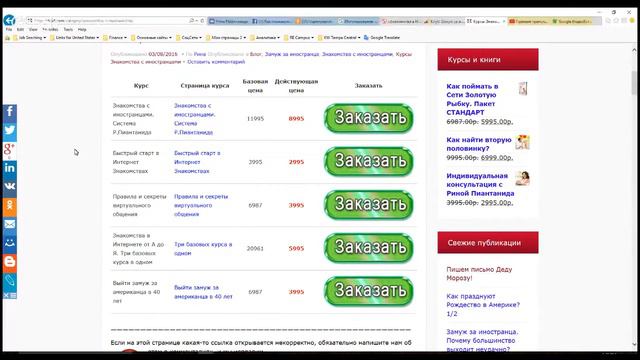Image resolution: width=640 pixels, height=360 pixels.
Task: Open the Быстрый старт в Интернет Знакомствах link
Action: [197, 162]
